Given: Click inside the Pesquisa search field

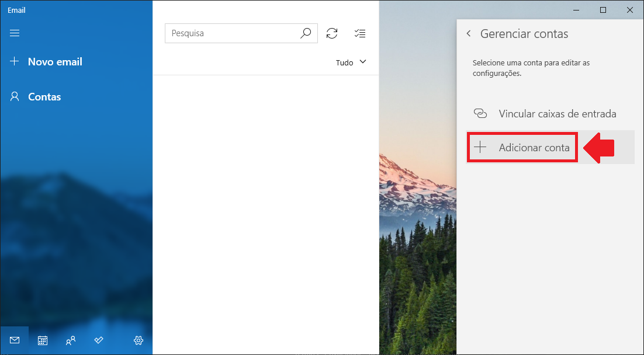Looking at the screenshot, I should pyautogui.click(x=241, y=33).
